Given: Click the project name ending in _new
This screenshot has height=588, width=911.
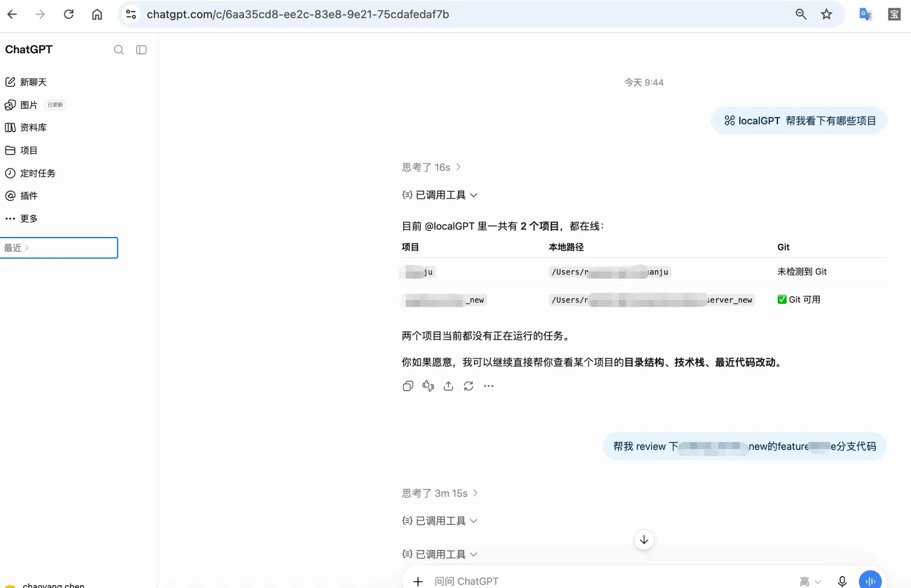Looking at the screenshot, I should (445, 300).
